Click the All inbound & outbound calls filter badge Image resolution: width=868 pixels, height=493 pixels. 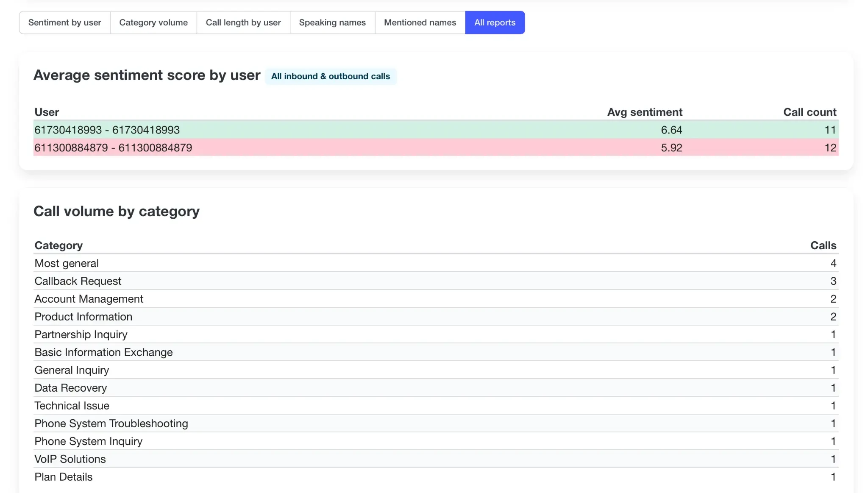point(331,76)
